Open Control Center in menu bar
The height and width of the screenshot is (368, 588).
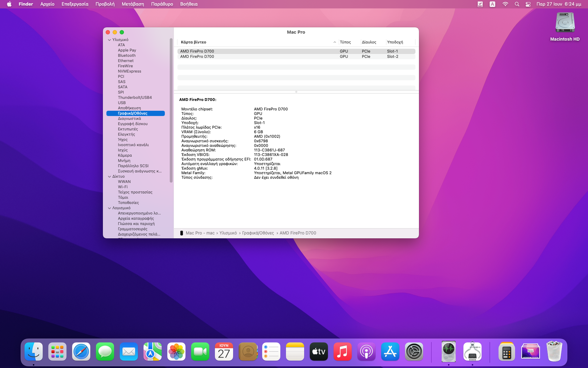tap(528, 4)
